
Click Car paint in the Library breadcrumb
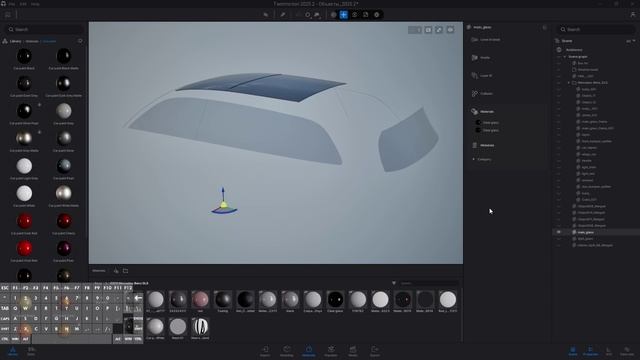(x=49, y=41)
